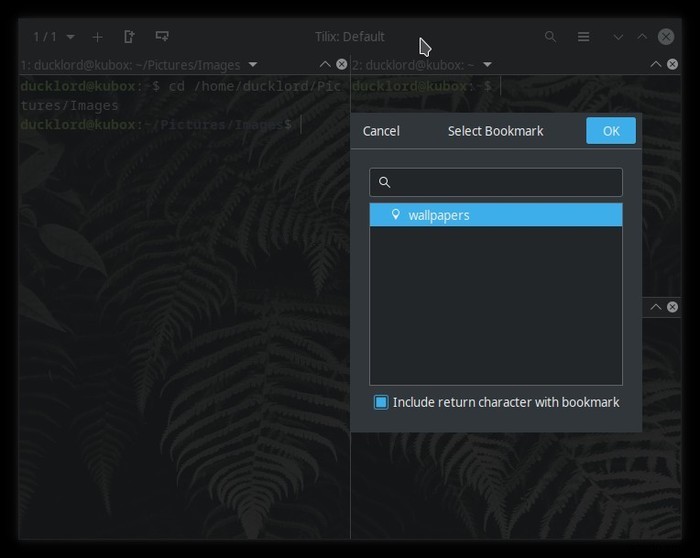700x558 pixels.
Task: Toggle Include return character with bookmark checkbox
Action: [381, 402]
